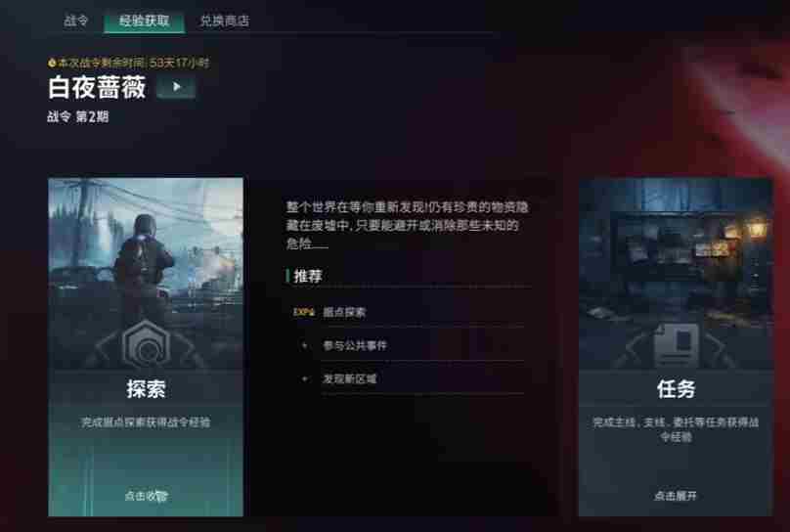Click the 任务 card title text
This screenshot has width=790, height=532.
(x=677, y=389)
